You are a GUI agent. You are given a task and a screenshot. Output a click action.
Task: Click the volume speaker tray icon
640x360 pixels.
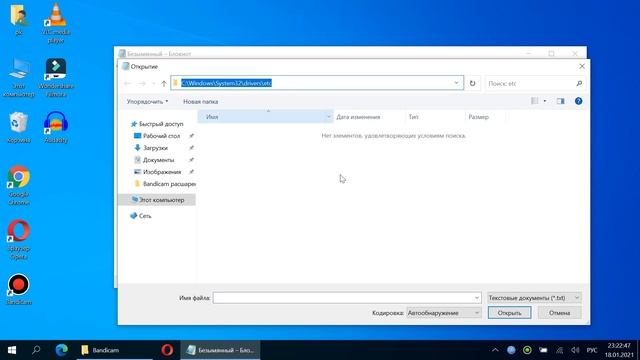[x=575, y=350]
